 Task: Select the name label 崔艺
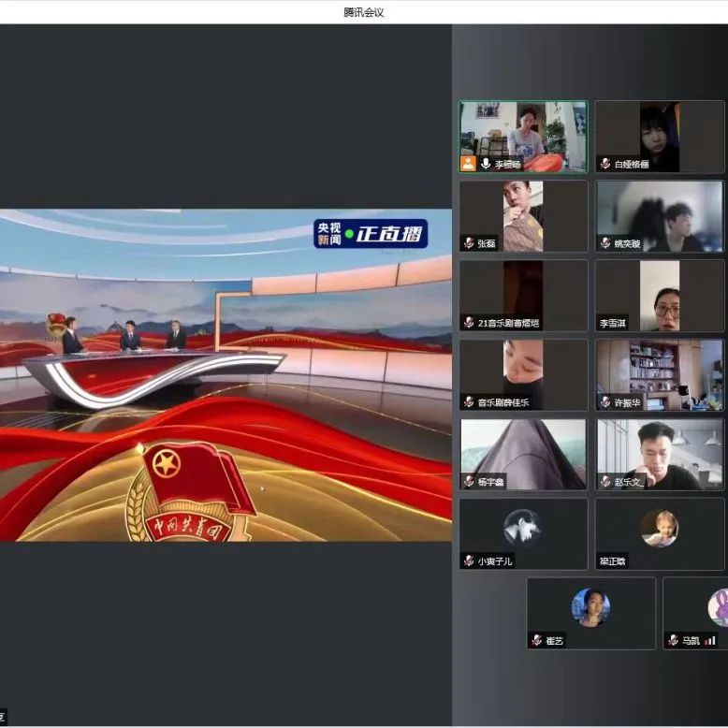point(555,641)
